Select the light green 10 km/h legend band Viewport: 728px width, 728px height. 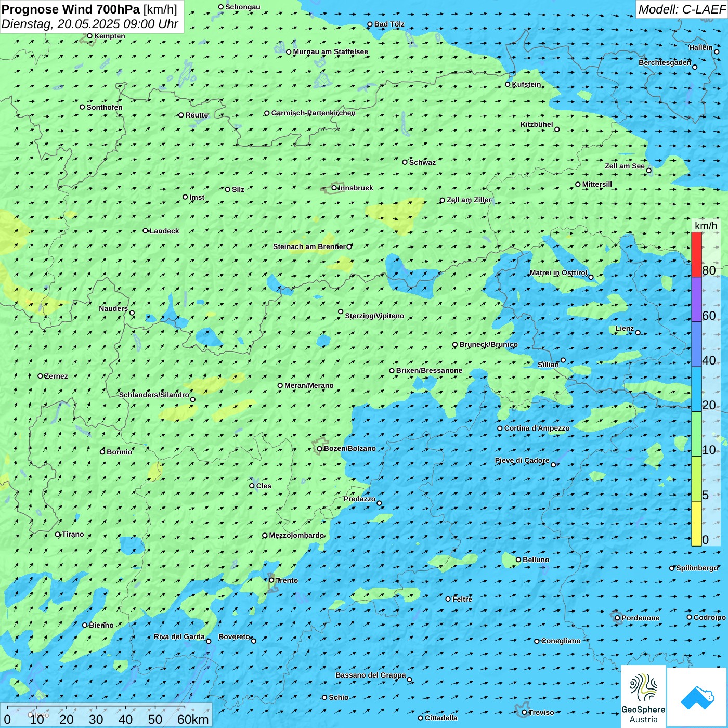696,434
